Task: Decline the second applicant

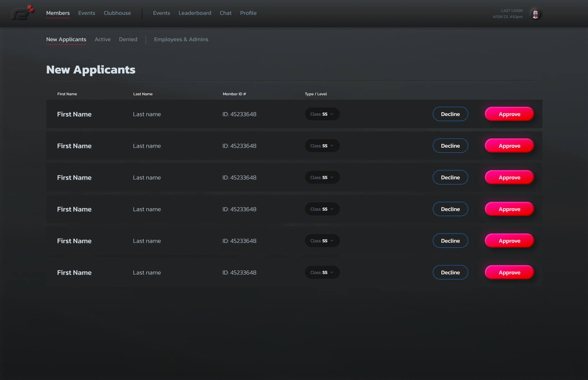Action: 451,146
